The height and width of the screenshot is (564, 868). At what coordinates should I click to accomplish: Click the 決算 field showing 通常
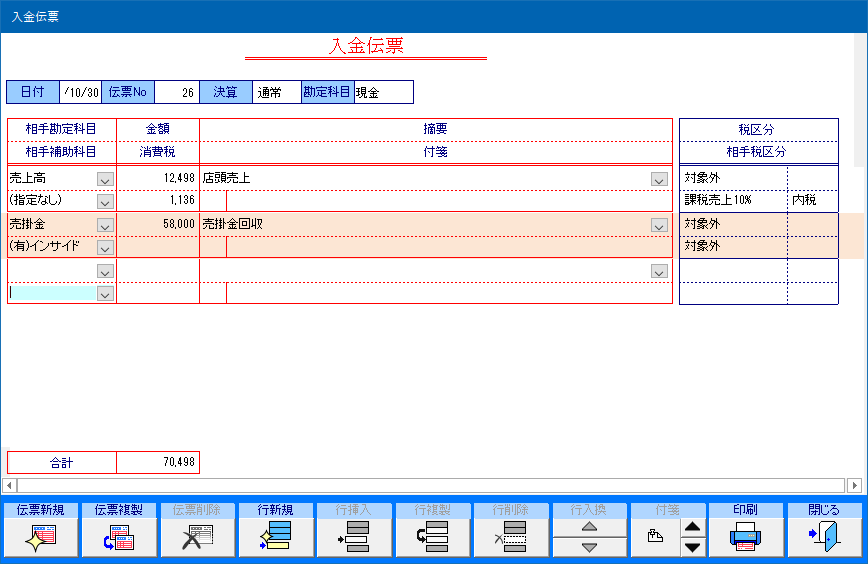click(277, 92)
